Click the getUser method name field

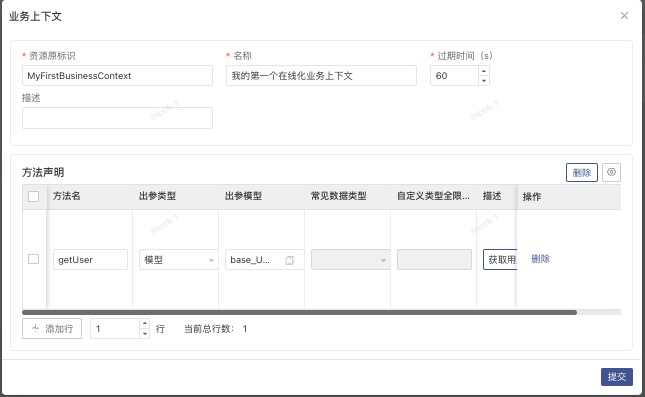pos(90,260)
